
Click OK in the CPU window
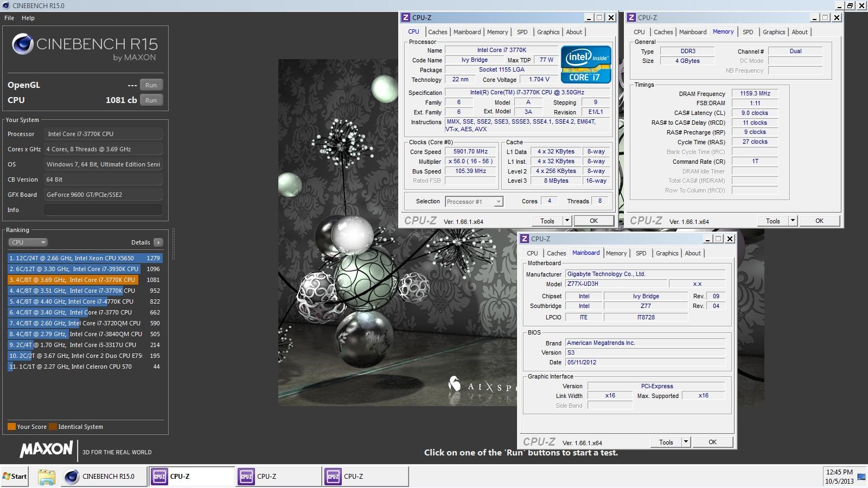[x=593, y=221]
